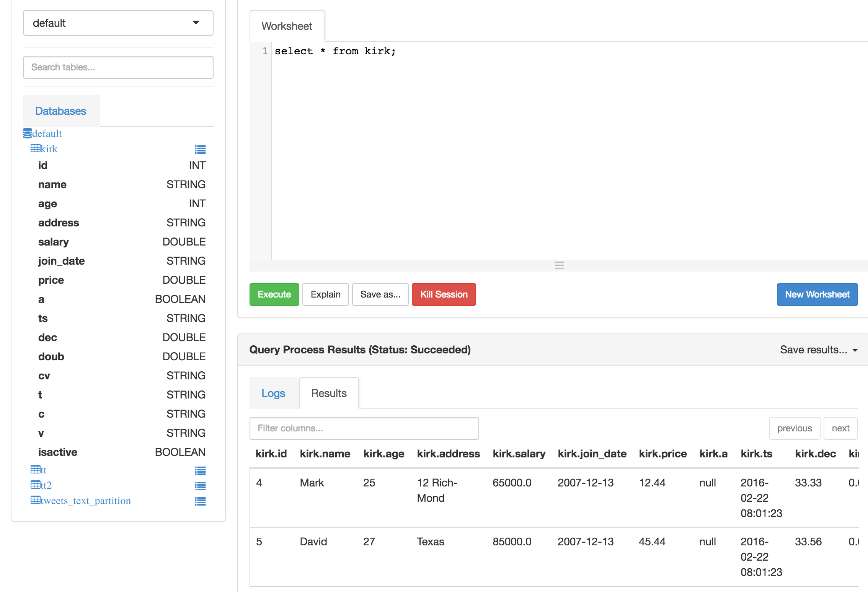This screenshot has height=592, width=868.
Task: Open the browse data icon beside tweets_text_partition
Action: click(x=201, y=501)
